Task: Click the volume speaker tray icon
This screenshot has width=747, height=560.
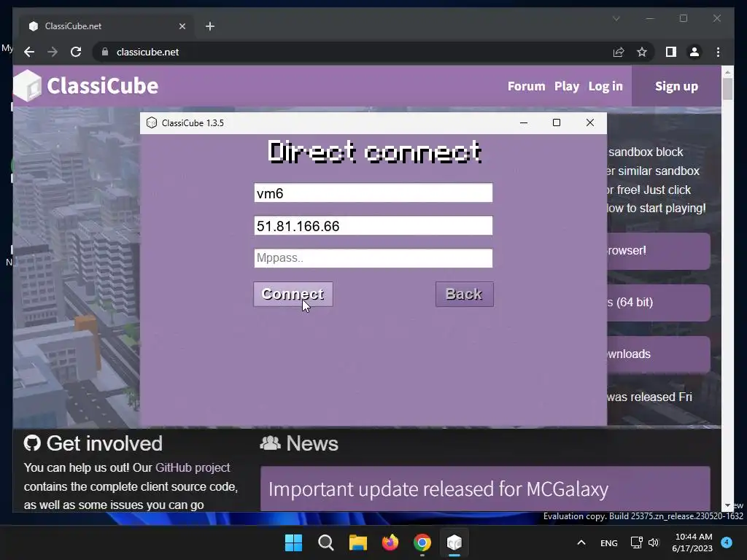Action: (654, 542)
